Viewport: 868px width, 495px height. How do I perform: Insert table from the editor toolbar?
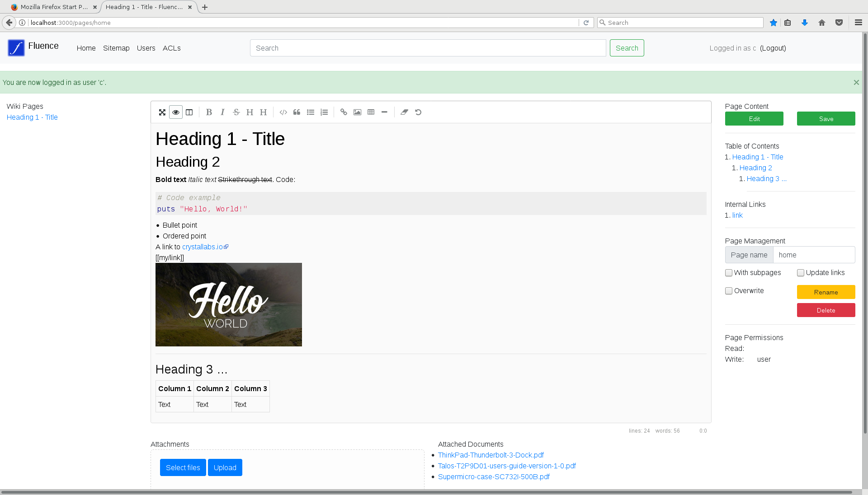371,112
